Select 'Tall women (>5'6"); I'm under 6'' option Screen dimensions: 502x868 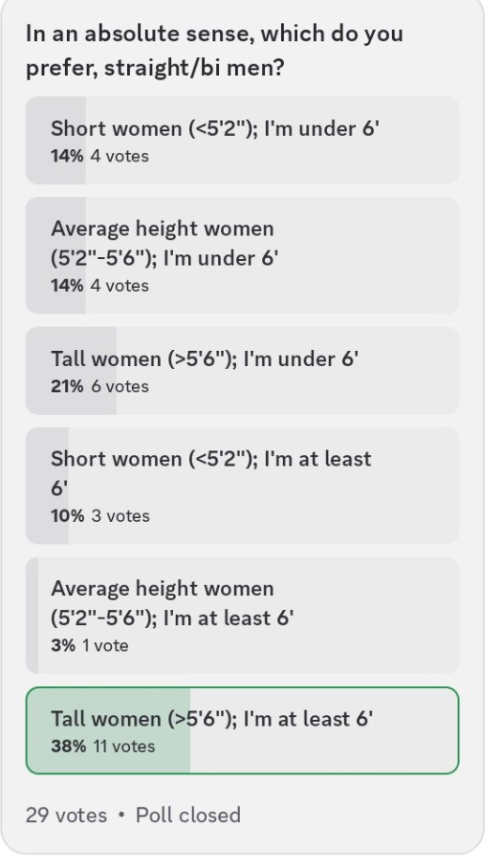pos(242,370)
